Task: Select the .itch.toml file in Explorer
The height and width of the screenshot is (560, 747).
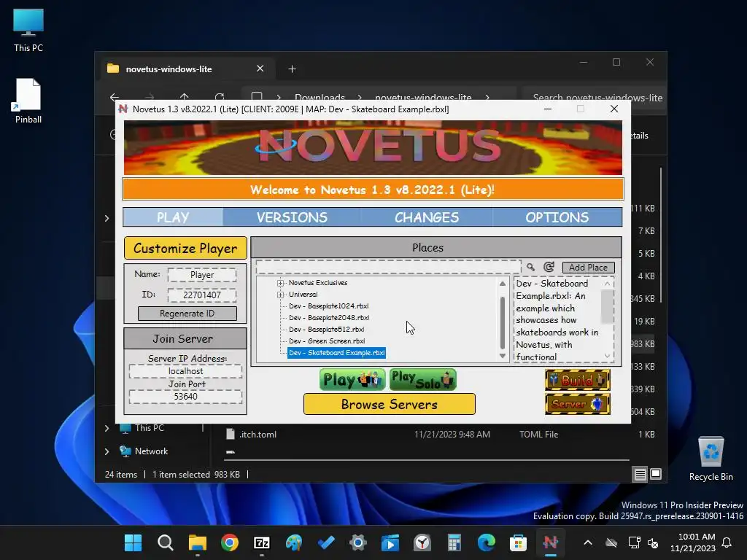Action: coord(258,435)
